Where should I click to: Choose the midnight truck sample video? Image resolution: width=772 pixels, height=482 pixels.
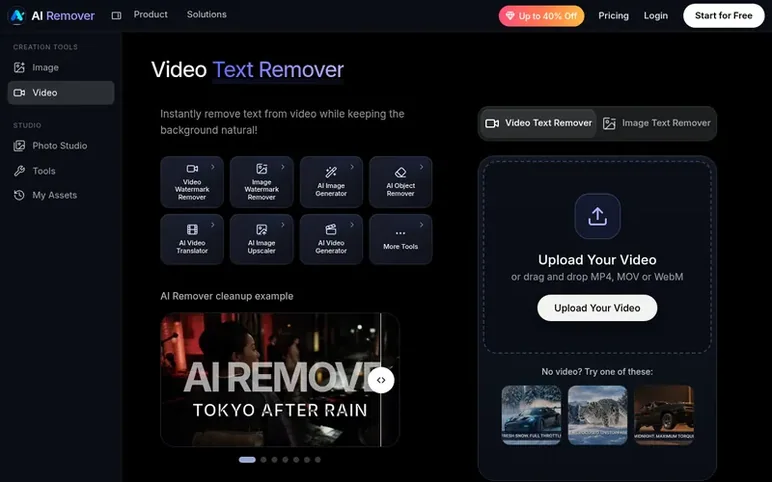click(x=664, y=415)
